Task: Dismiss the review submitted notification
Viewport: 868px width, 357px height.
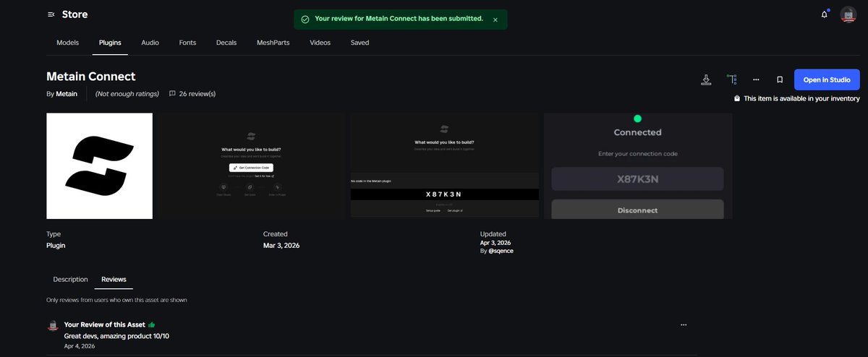Action: click(x=495, y=20)
